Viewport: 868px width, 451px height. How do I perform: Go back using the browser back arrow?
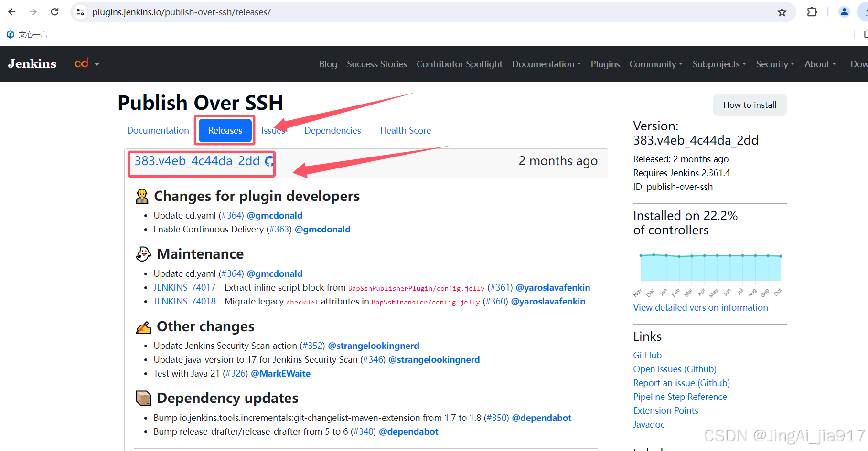pyautogui.click(x=12, y=12)
